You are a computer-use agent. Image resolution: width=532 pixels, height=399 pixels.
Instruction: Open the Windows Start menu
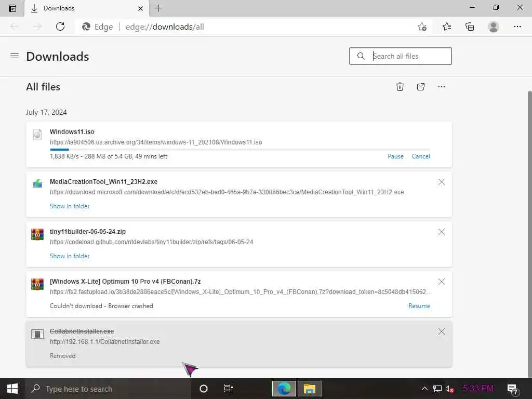[x=12, y=389]
